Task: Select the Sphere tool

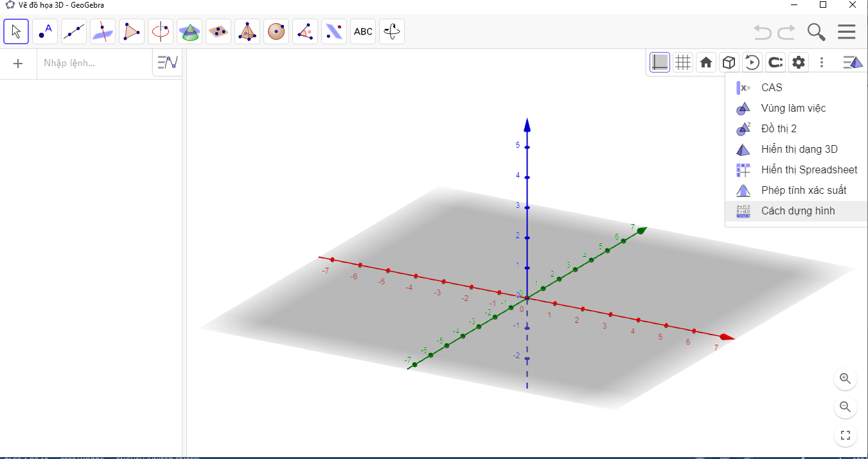Action: point(276,31)
